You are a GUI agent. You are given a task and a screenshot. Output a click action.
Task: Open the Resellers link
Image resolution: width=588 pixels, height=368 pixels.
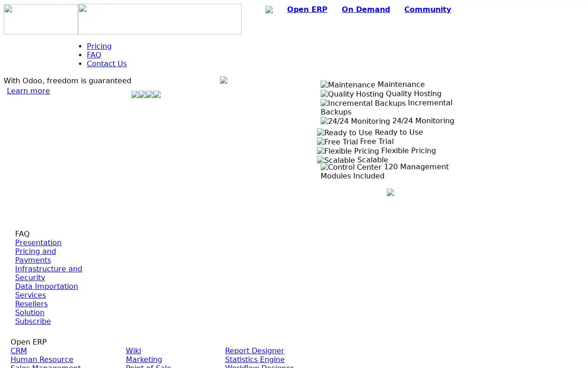(31, 304)
